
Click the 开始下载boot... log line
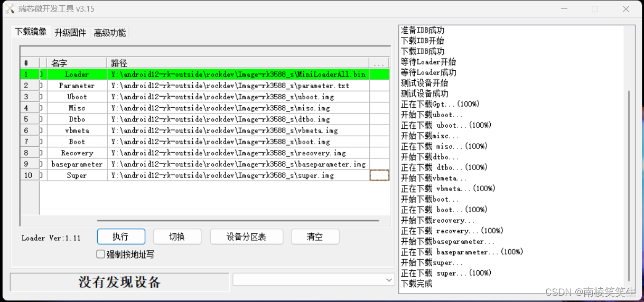[430, 199]
